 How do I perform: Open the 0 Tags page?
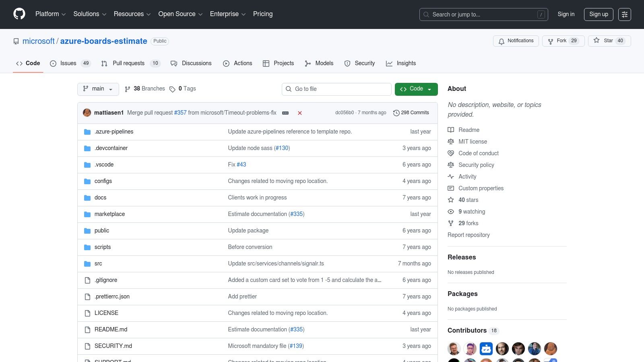pyautogui.click(x=183, y=89)
